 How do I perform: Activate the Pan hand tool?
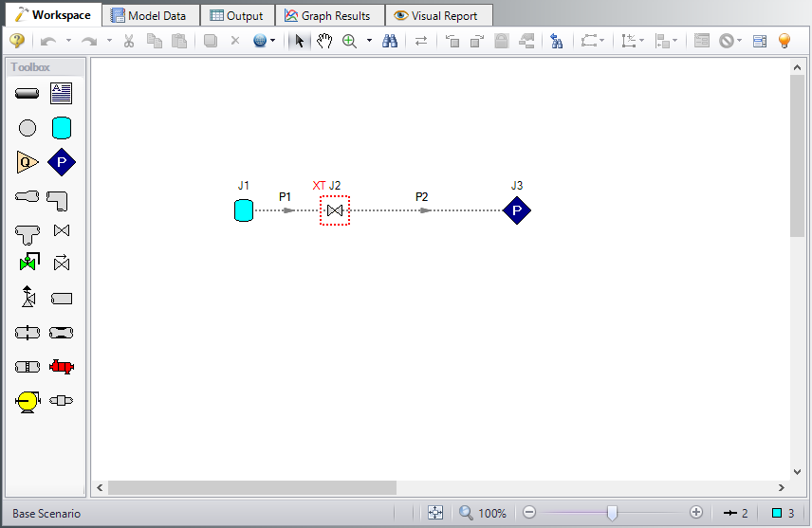click(x=324, y=41)
